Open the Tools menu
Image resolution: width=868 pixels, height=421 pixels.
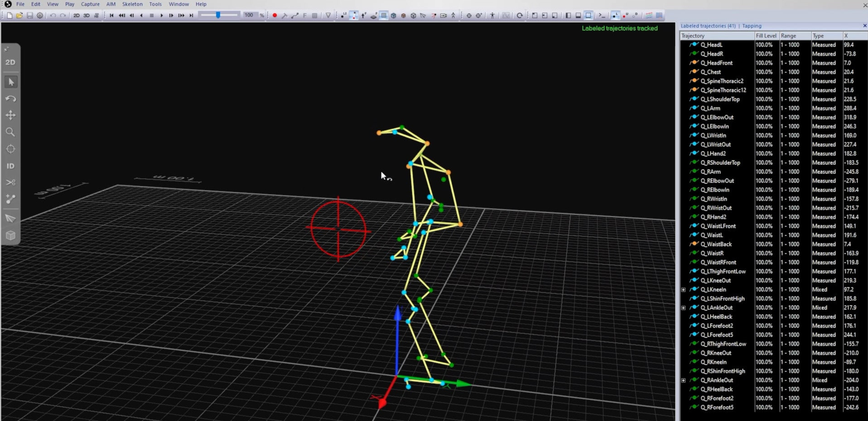155,4
